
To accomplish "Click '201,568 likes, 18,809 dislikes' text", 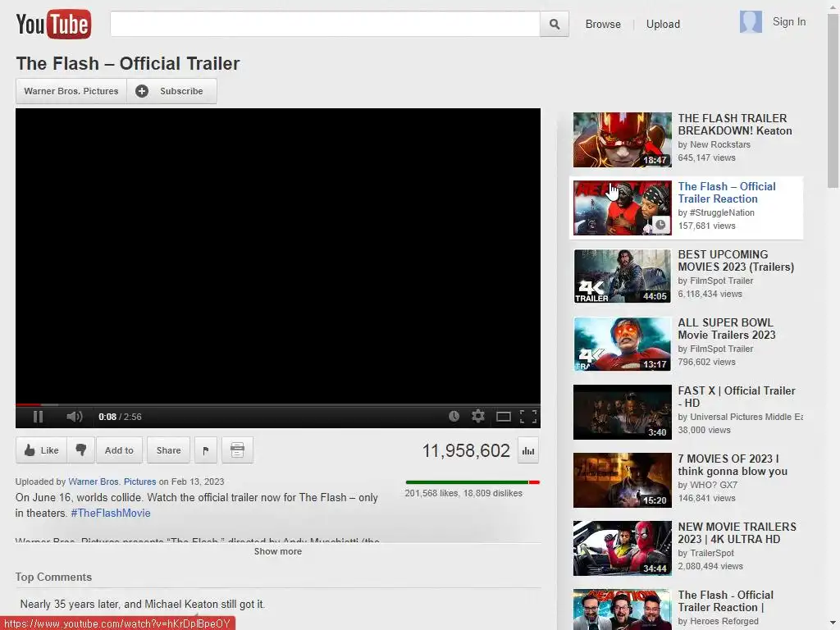I will (x=463, y=493).
